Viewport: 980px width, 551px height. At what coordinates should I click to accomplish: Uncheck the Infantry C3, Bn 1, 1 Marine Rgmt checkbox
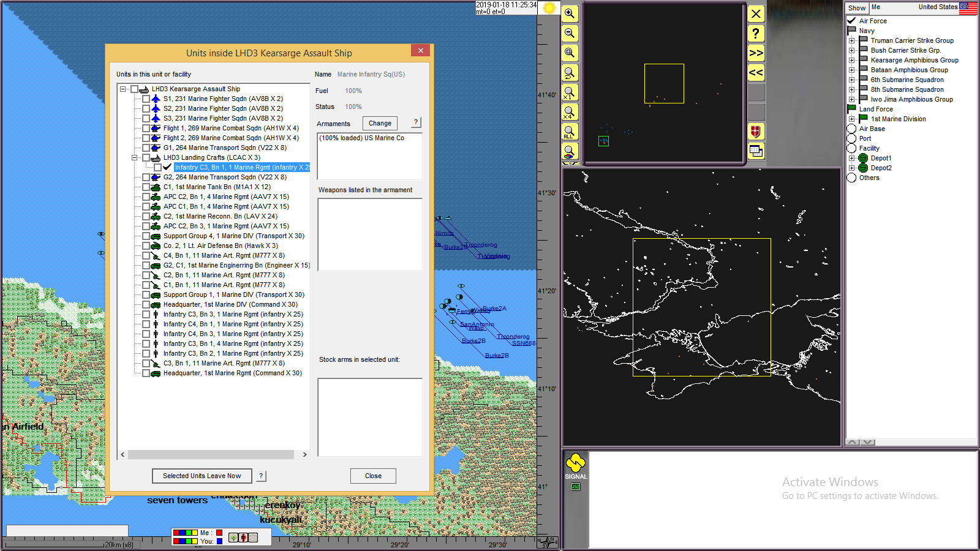tap(158, 167)
